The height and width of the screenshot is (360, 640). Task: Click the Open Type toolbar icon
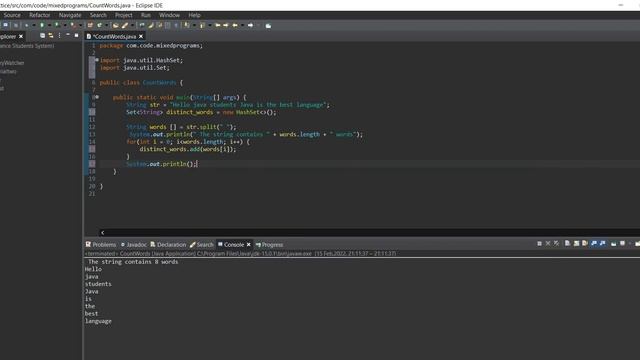(115, 25)
